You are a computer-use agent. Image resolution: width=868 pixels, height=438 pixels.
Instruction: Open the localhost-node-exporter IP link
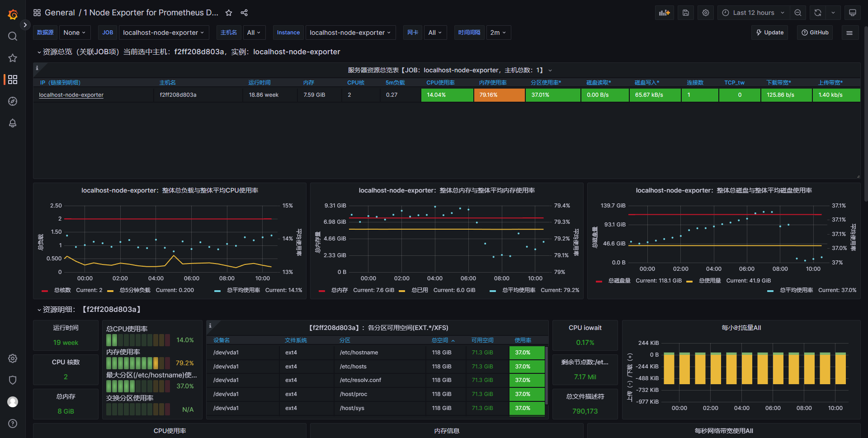click(x=71, y=95)
